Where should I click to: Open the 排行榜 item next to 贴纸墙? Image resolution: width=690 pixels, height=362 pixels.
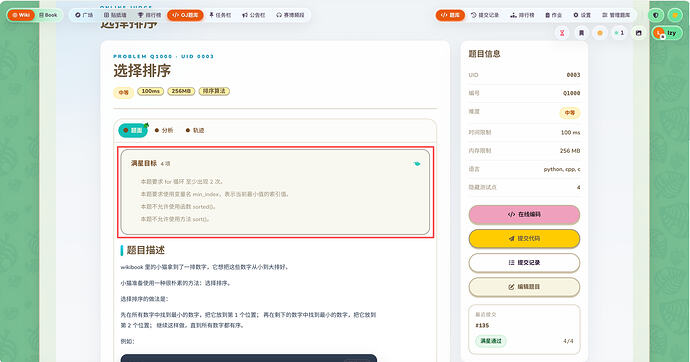tap(150, 15)
